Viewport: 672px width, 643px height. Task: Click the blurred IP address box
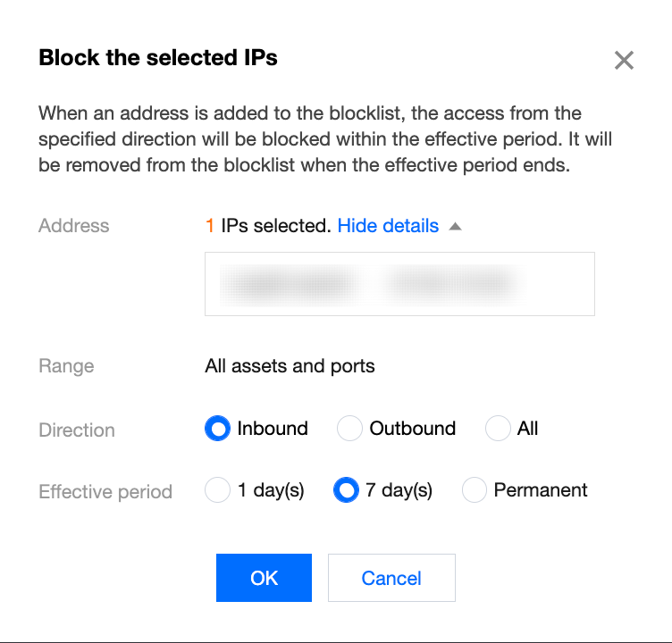399,284
